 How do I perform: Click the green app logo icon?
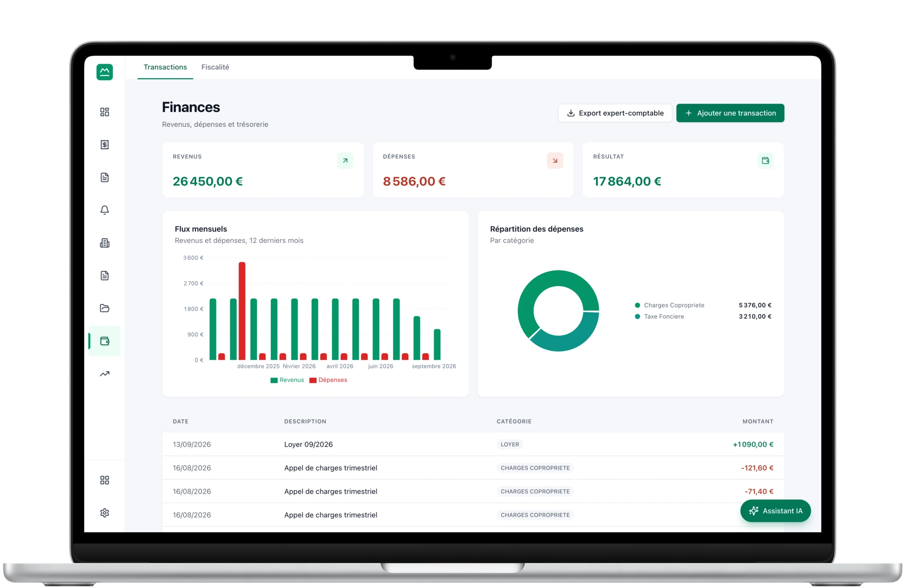pyautogui.click(x=105, y=72)
